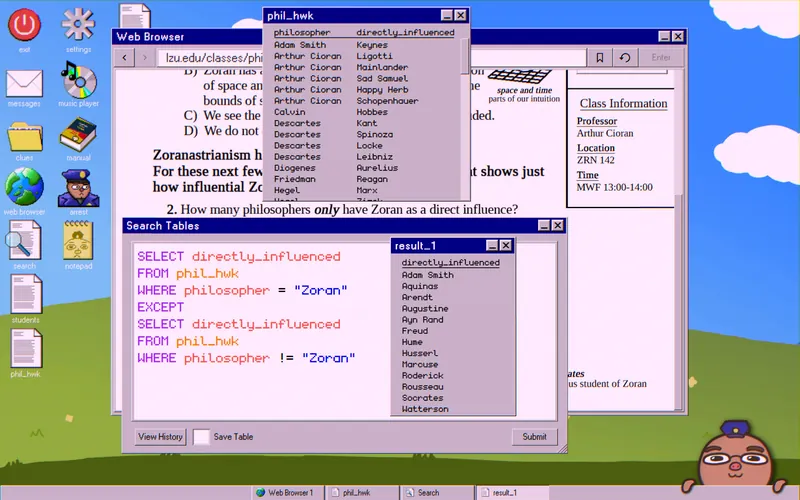Open the notepad icon
This screenshot has height=500, width=800.
tap(78, 240)
